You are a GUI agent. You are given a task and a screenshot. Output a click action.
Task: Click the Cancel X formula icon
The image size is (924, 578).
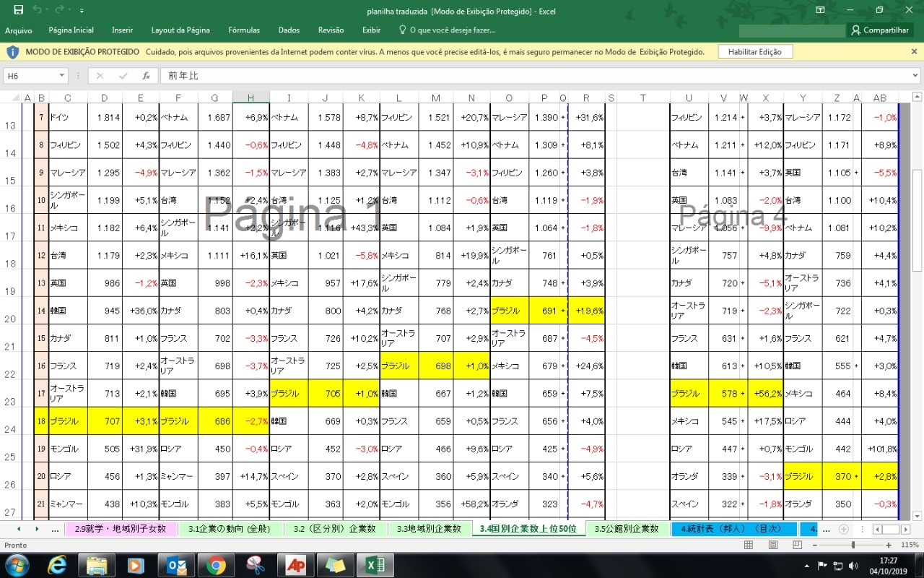coord(100,76)
